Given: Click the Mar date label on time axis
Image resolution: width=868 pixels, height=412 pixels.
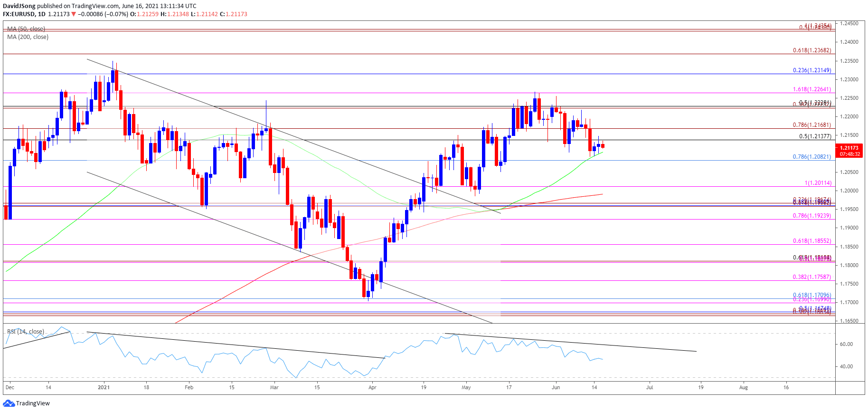Looking at the screenshot, I should 274,387.
